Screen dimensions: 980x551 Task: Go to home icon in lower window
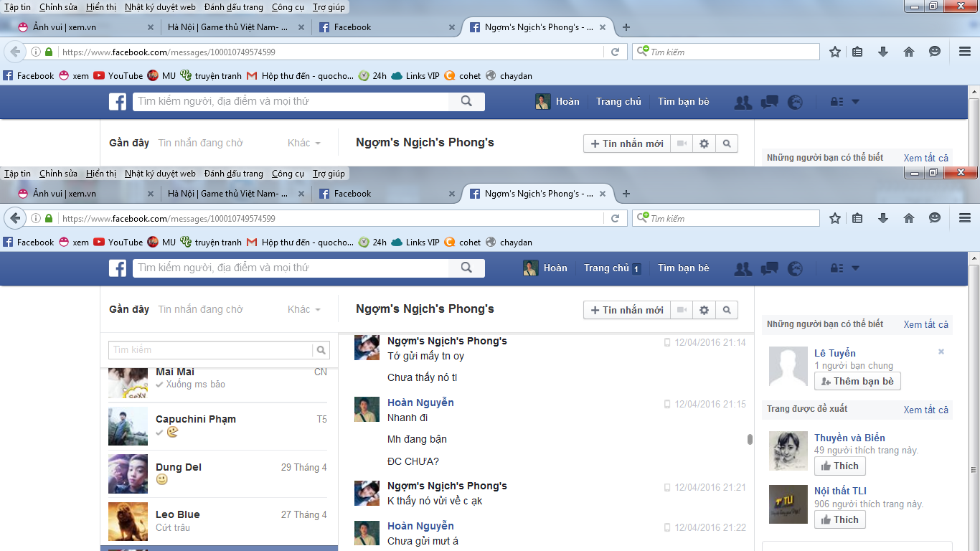tap(909, 218)
